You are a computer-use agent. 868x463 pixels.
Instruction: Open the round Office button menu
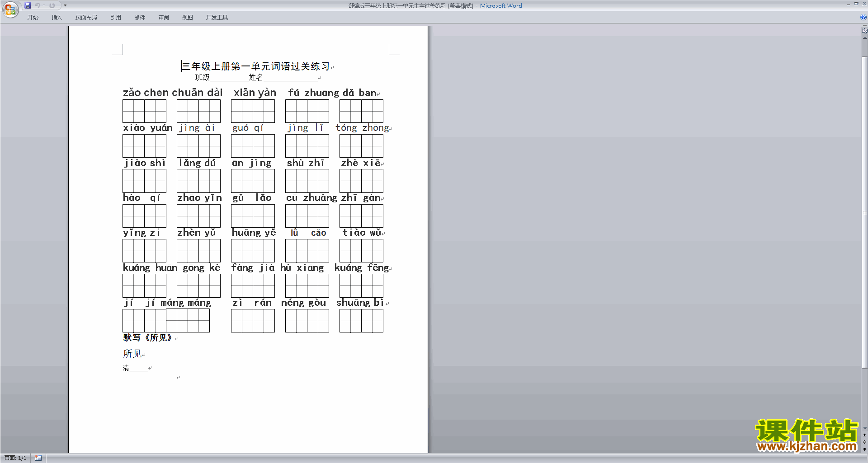(10, 9)
